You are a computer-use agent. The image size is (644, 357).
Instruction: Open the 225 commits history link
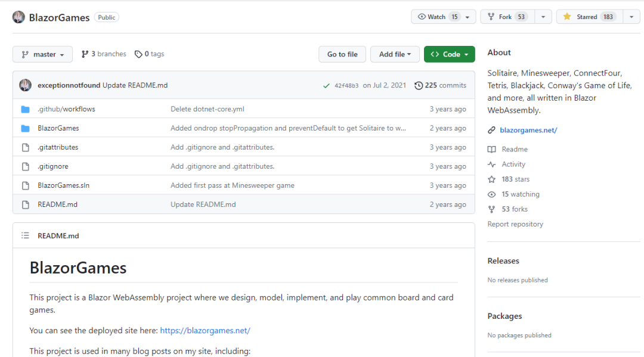click(440, 85)
